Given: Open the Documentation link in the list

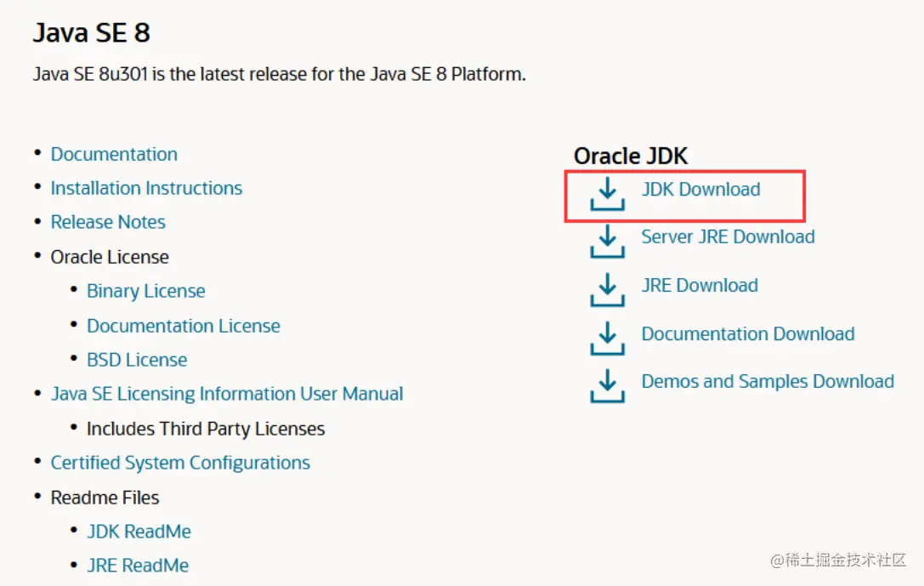Looking at the screenshot, I should coord(114,155).
